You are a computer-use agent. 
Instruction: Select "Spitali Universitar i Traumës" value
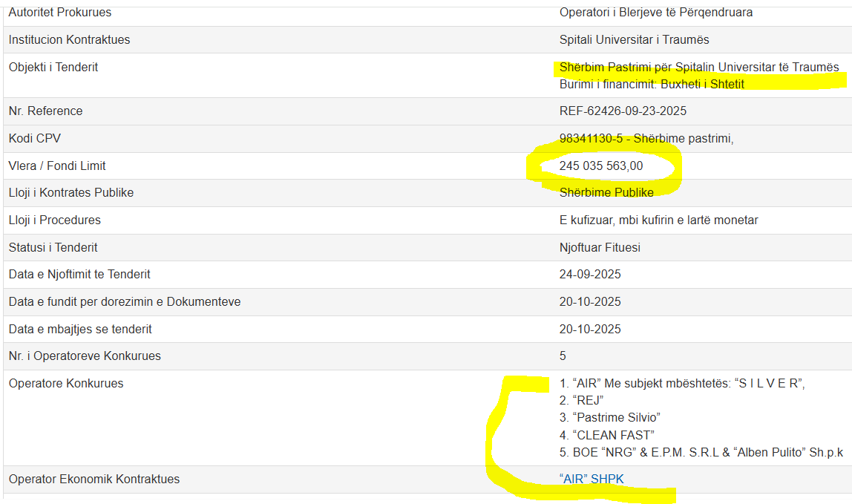(635, 40)
